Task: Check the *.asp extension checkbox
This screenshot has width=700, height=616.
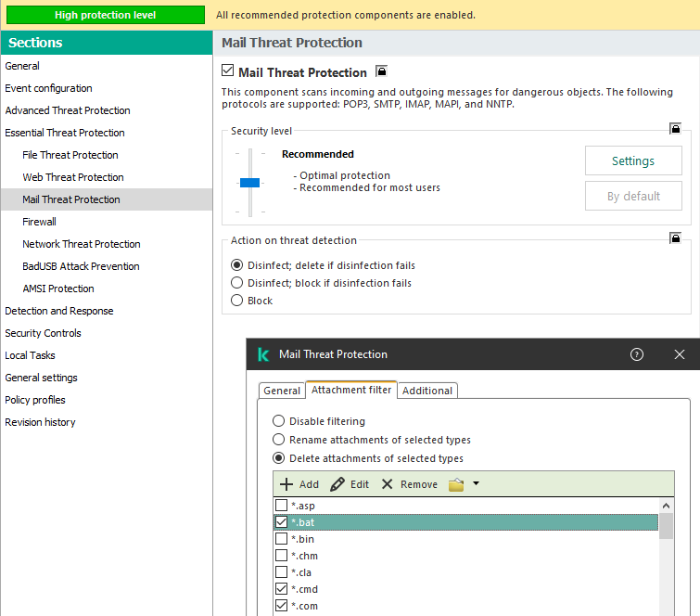Action: 282,506
